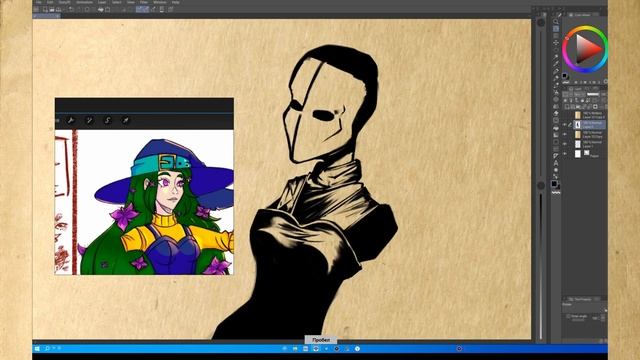
Task: Select the Zoom magnifier tool
Action: (x=556, y=21)
